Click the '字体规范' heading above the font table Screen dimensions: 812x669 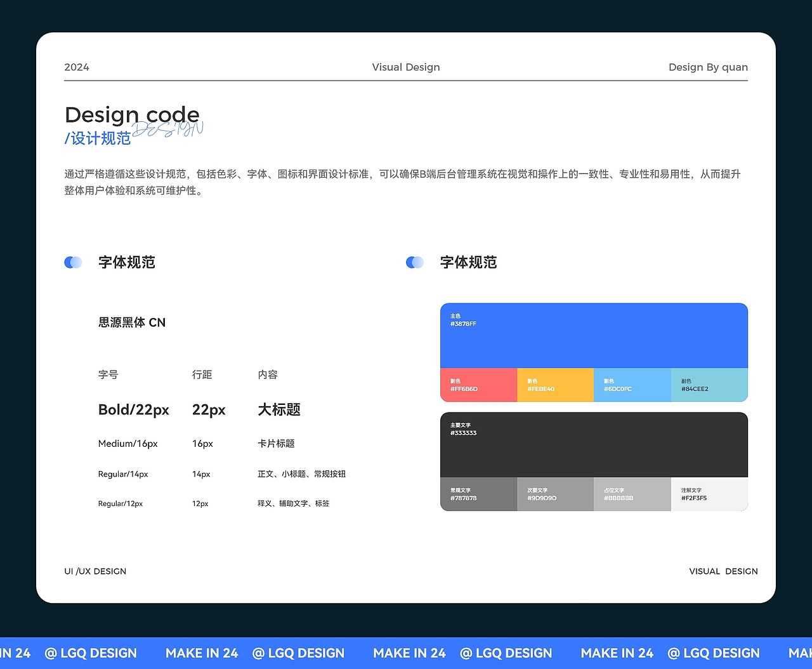pyautogui.click(x=127, y=262)
